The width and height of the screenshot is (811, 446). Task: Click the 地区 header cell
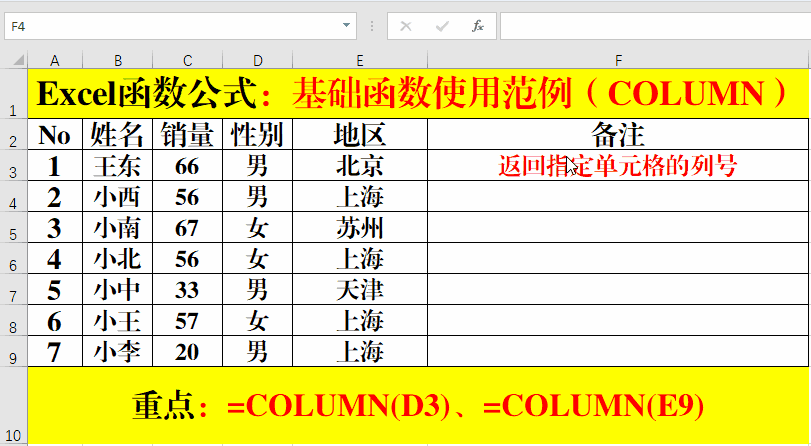coord(360,135)
